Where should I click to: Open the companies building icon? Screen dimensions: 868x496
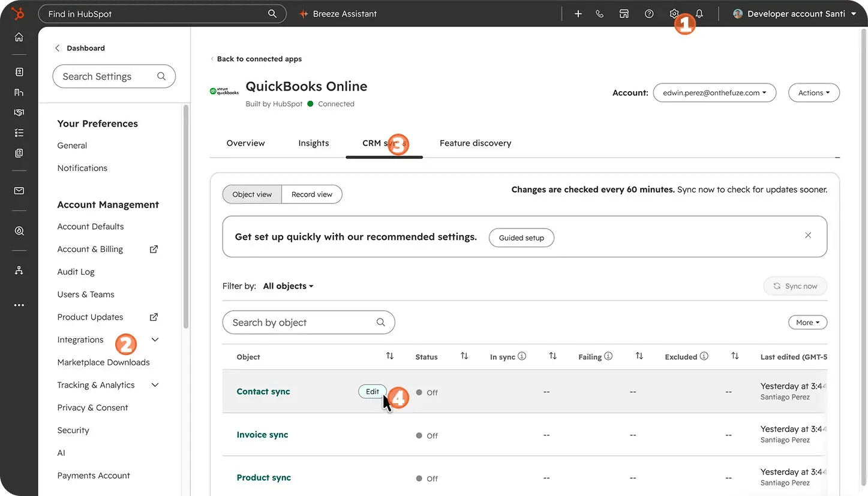pyautogui.click(x=19, y=92)
